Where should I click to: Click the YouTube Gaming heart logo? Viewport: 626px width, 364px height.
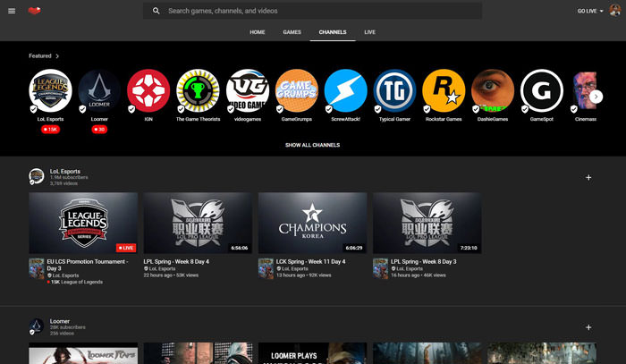click(34, 11)
